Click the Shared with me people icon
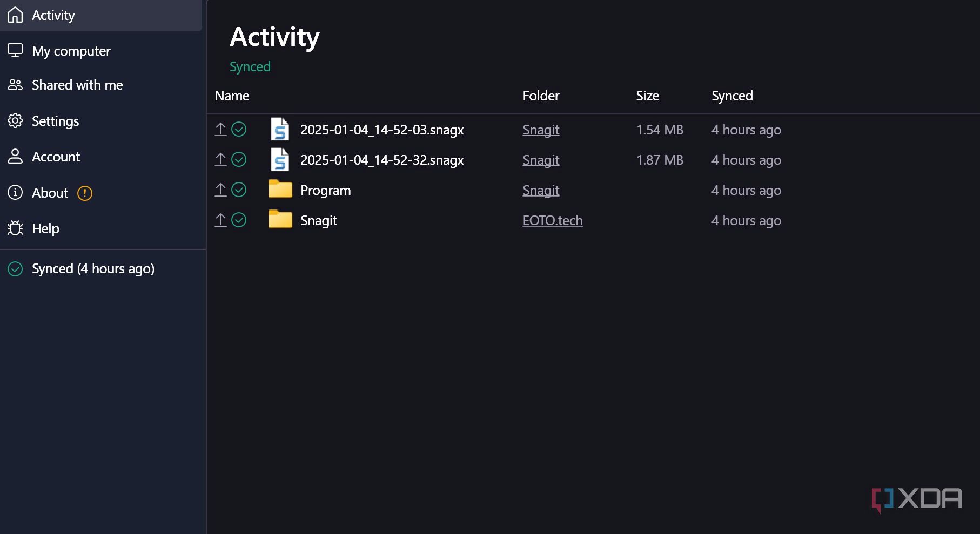 (15, 84)
